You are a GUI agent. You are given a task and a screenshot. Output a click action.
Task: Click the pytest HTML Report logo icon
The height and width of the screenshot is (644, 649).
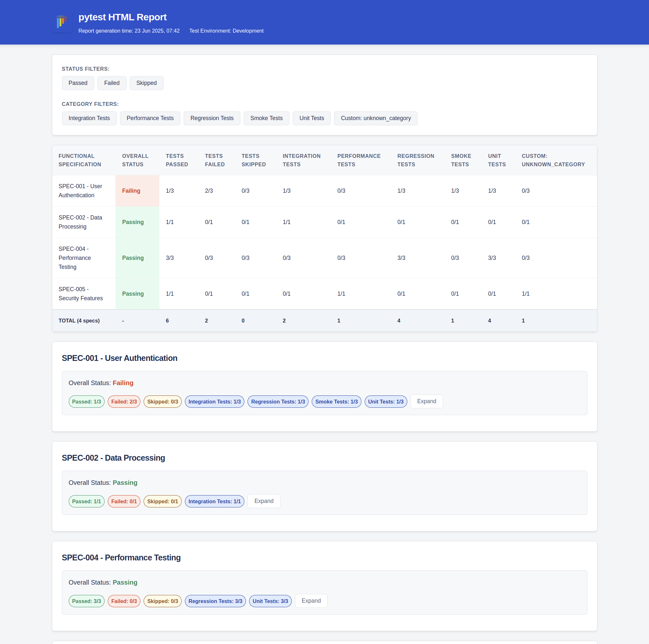(x=62, y=22)
